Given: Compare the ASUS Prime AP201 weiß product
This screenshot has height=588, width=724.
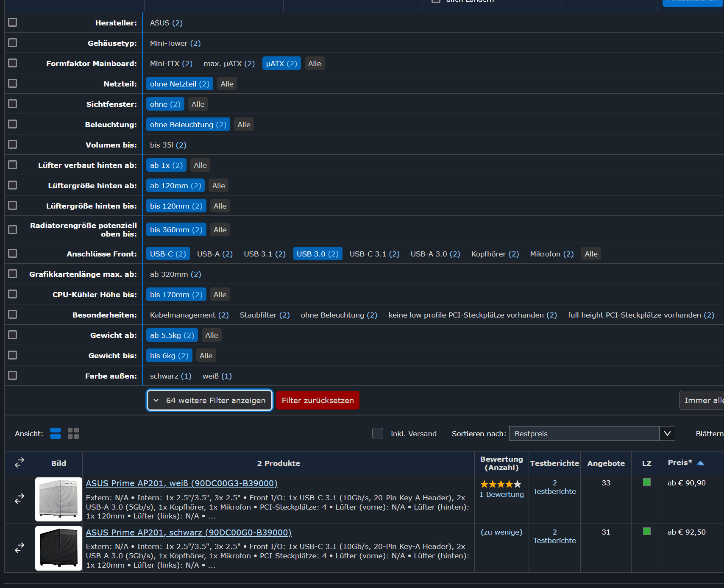Looking at the screenshot, I should [x=19, y=499].
